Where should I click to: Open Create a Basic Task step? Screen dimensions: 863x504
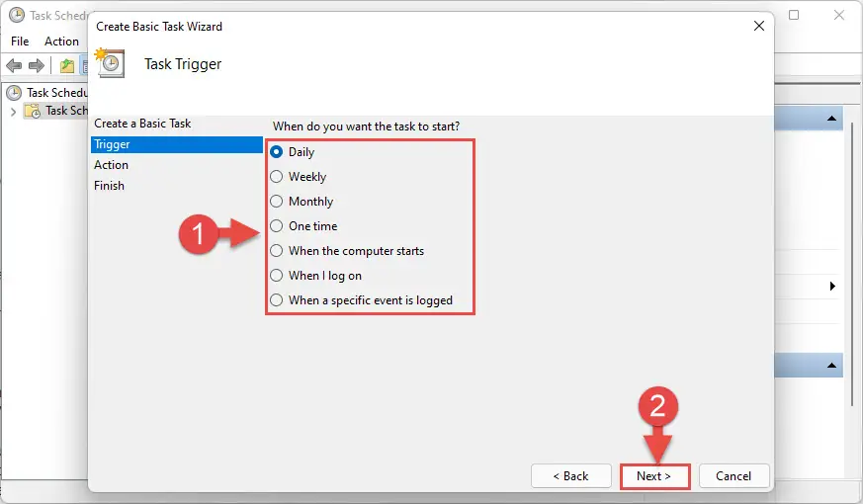(x=142, y=124)
